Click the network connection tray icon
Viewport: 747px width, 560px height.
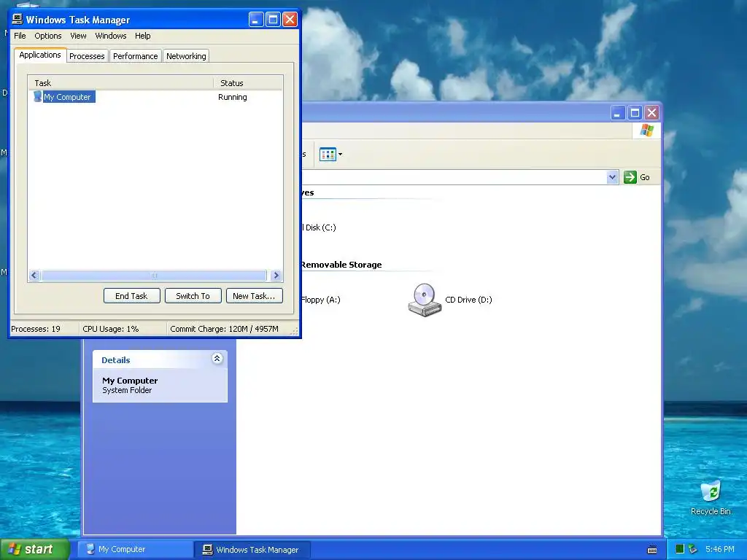[693, 549]
